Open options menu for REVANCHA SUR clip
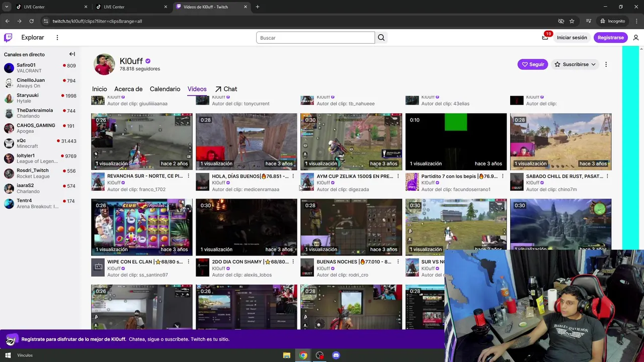The height and width of the screenshot is (362, 644). pyautogui.click(x=188, y=176)
